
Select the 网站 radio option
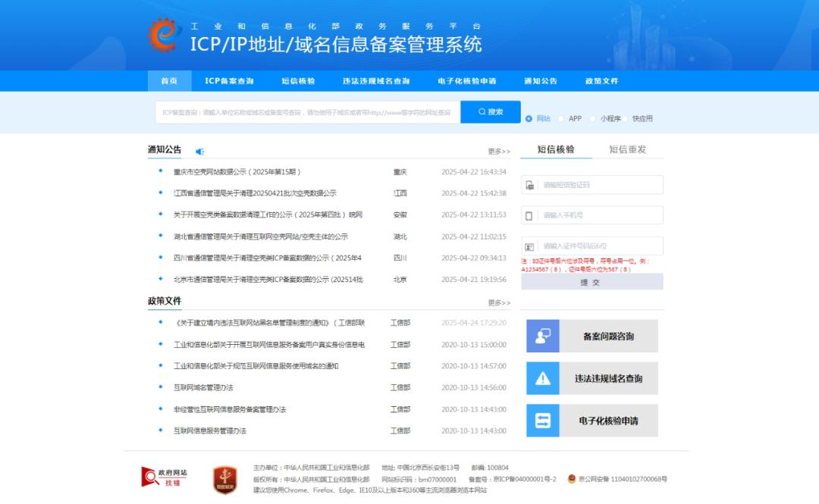coord(529,119)
